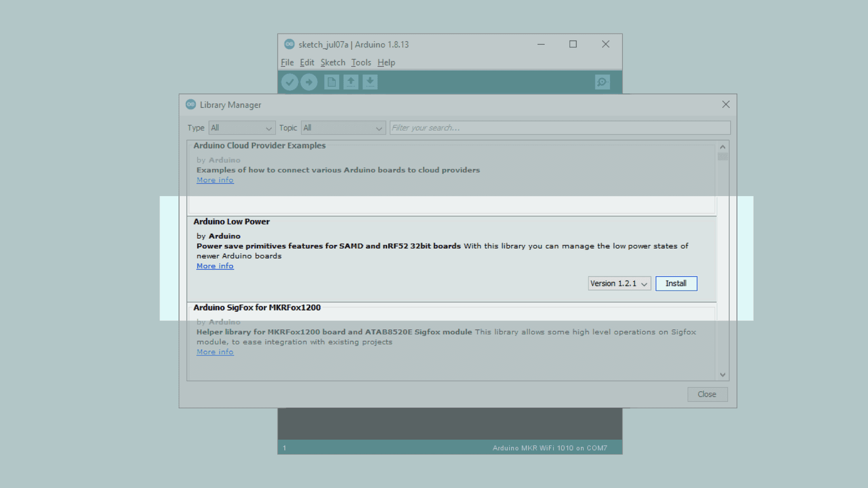Click the Save sketch down-arrow icon
The height and width of the screenshot is (488, 868).
(370, 82)
